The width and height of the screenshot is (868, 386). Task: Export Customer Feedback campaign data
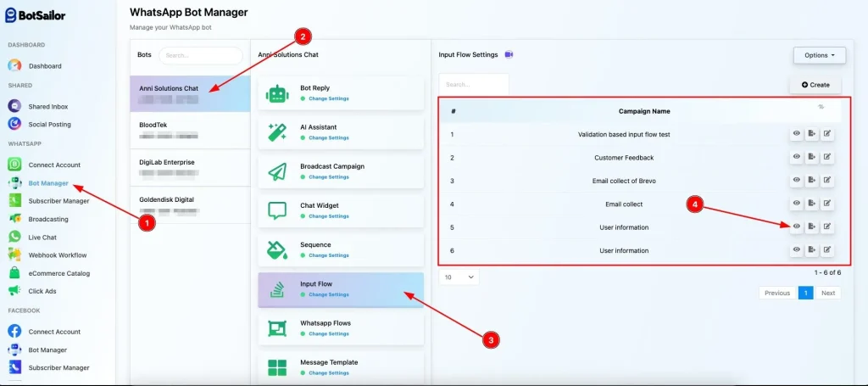pos(811,157)
